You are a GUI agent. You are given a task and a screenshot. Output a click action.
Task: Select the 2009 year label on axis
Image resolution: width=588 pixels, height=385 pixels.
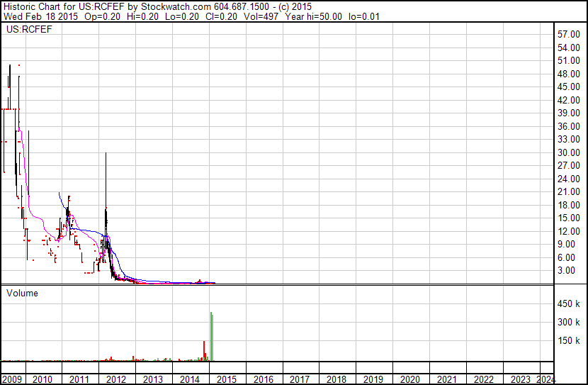(11, 379)
